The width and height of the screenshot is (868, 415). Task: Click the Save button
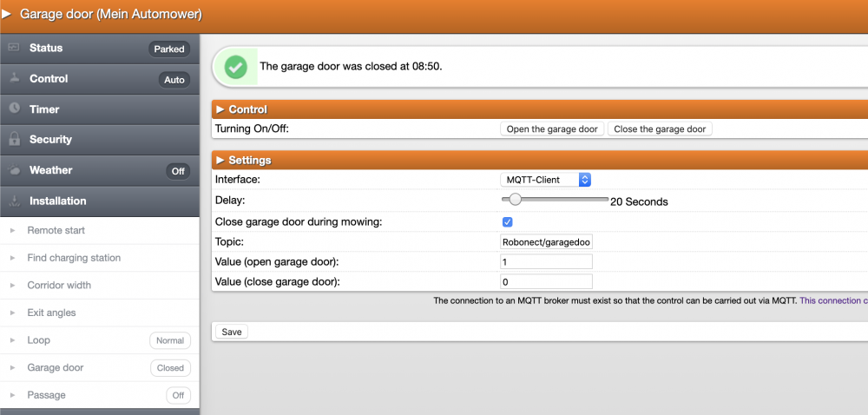(232, 332)
